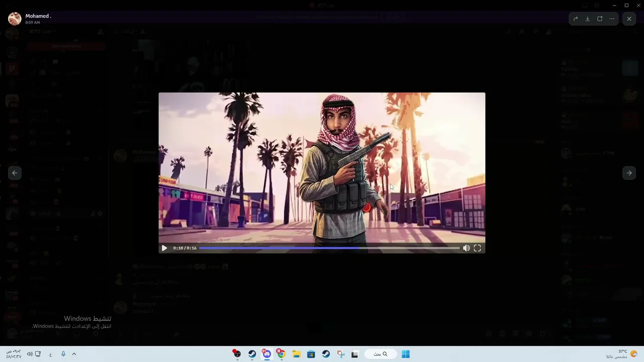The height and width of the screenshot is (362, 644).
Task: Switch the keyboard input language indicator
Action: coord(50,354)
